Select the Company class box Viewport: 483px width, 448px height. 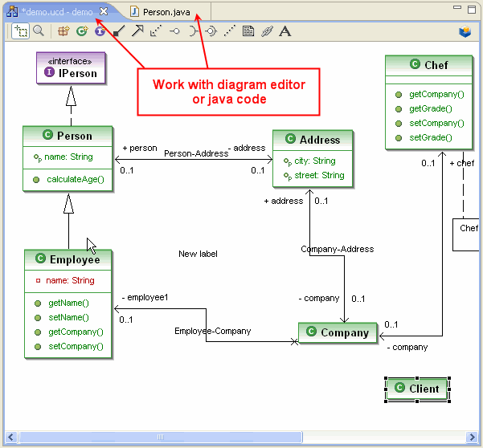pyautogui.click(x=338, y=332)
